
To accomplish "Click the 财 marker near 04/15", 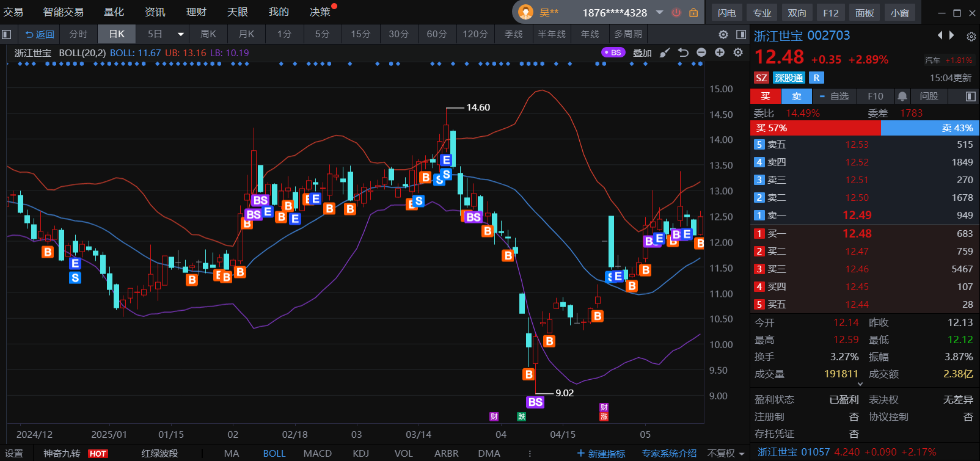I will coord(604,407).
